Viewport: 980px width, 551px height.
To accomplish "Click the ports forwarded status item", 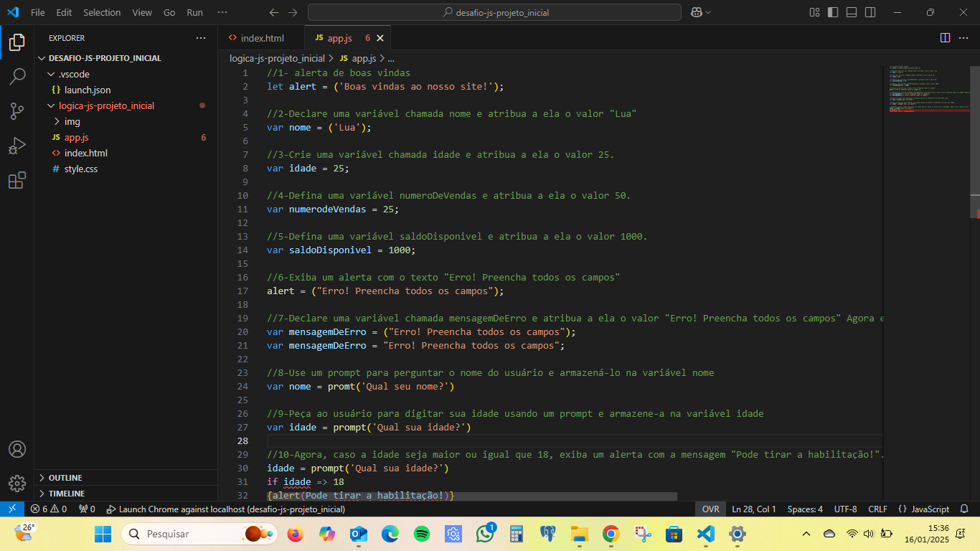I will [87, 509].
